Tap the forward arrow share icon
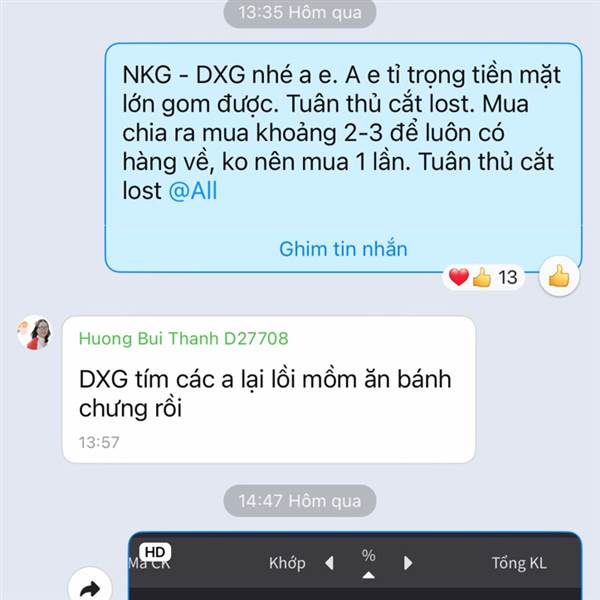 pyautogui.click(x=90, y=587)
